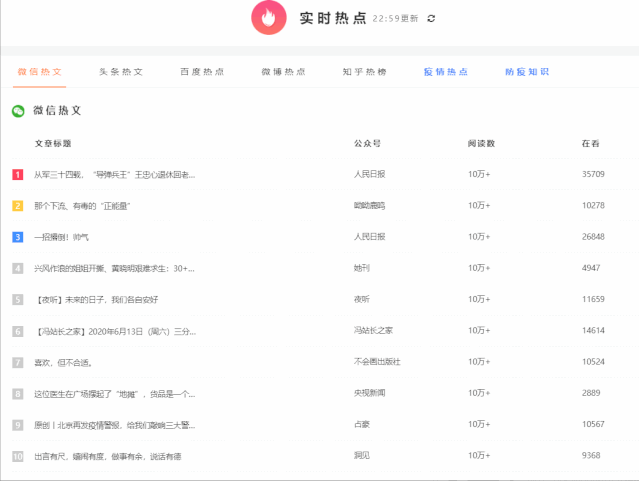Switch to the 头条热文 tab
639x481 pixels.
click(121, 72)
